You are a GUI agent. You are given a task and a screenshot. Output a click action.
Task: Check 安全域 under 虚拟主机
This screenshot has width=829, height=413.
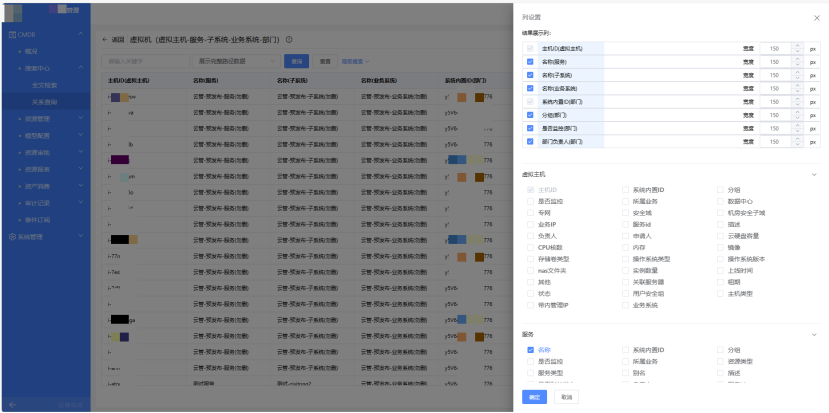625,213
